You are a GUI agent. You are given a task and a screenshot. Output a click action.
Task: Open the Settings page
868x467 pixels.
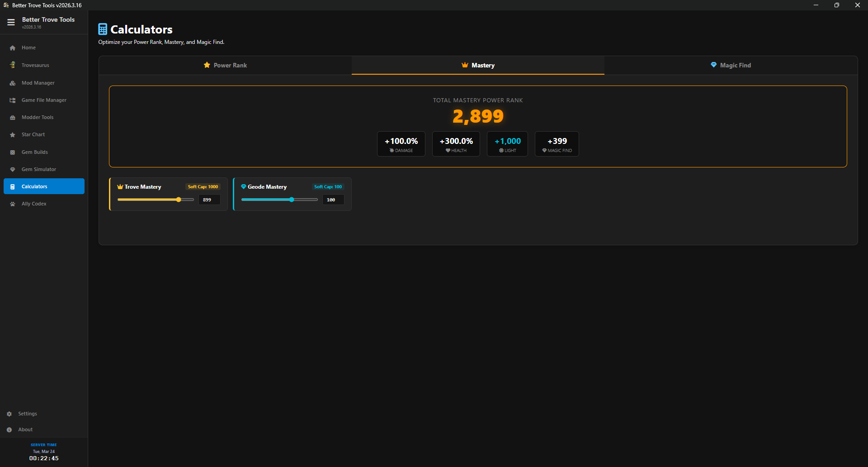click(x=28, y=413)
